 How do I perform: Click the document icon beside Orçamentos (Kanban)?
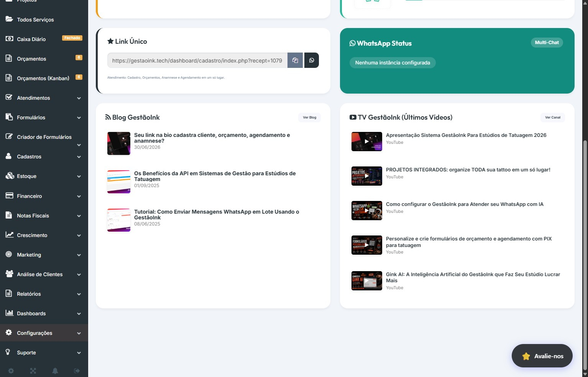9,78
